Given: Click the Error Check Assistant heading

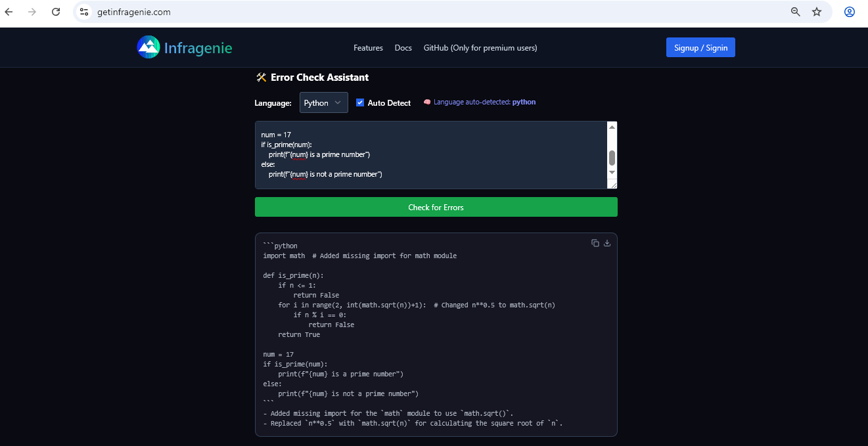Looking at the screenshot, I should [319, 78].
